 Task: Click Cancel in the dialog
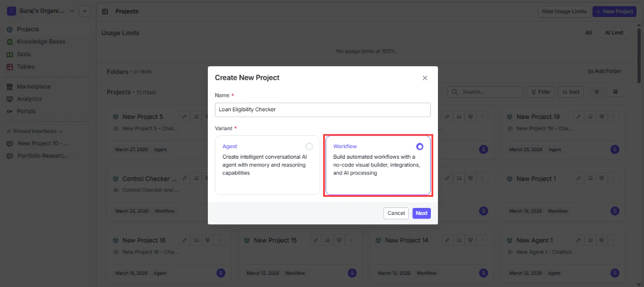pos(396,213)
